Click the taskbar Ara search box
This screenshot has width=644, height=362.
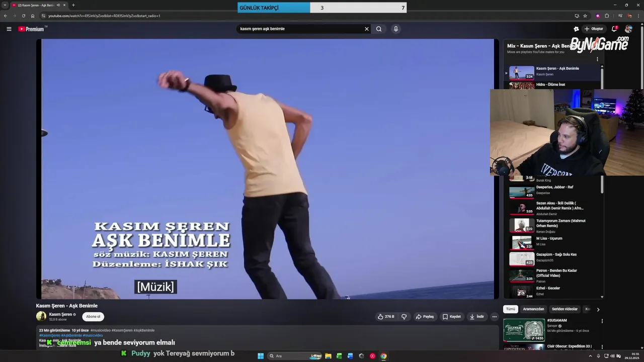tap(295, 356)
